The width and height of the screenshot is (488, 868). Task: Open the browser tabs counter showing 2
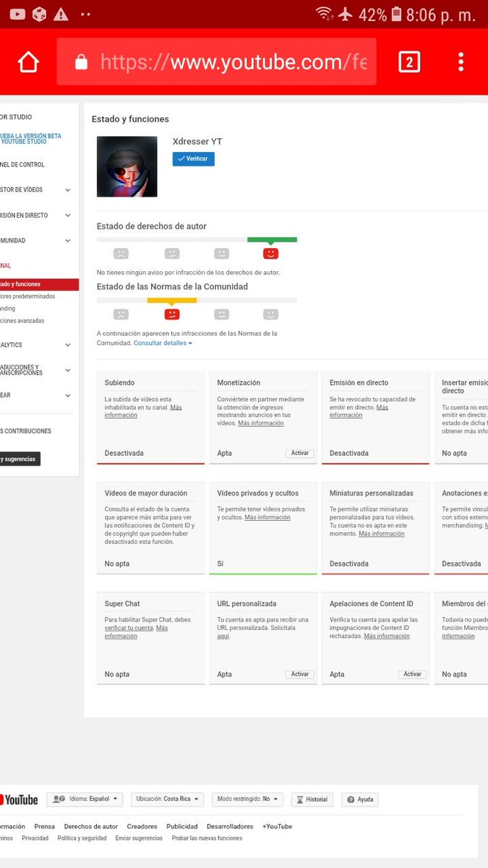(x=409, y=62)
